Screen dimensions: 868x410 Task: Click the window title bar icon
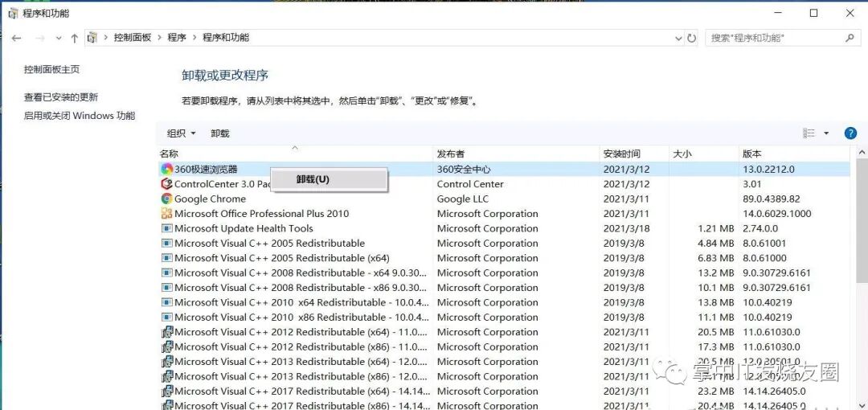14,13
